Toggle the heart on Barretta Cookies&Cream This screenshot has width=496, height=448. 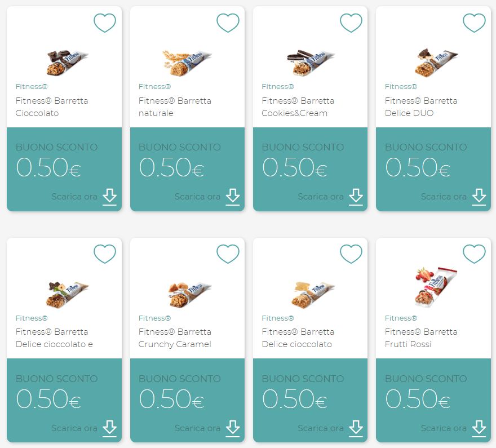point(351,23)
